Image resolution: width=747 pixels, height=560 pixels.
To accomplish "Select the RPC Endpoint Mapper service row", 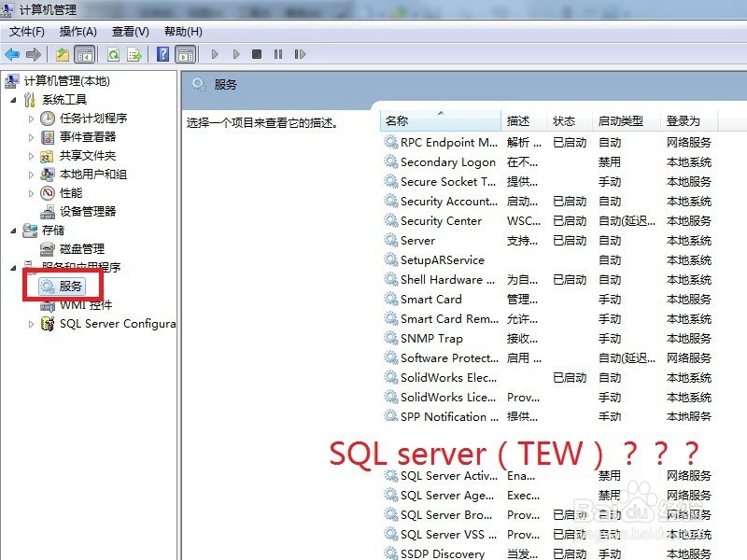I will coord(548,143).
